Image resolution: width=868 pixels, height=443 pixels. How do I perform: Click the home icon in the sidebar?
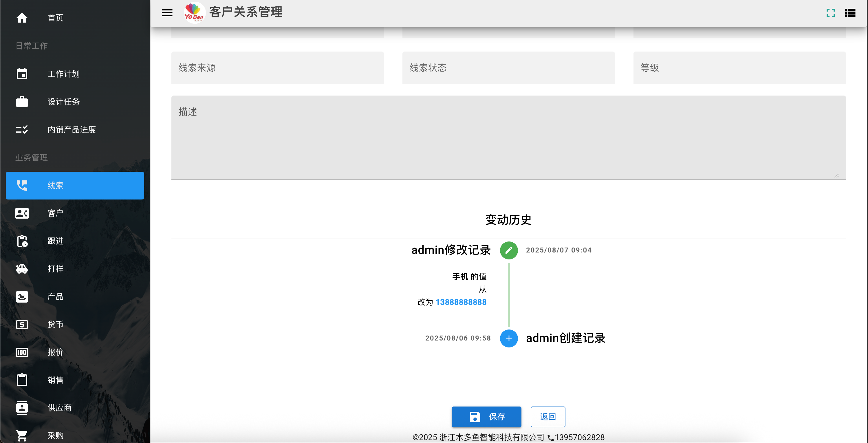(x=22, y=18)
